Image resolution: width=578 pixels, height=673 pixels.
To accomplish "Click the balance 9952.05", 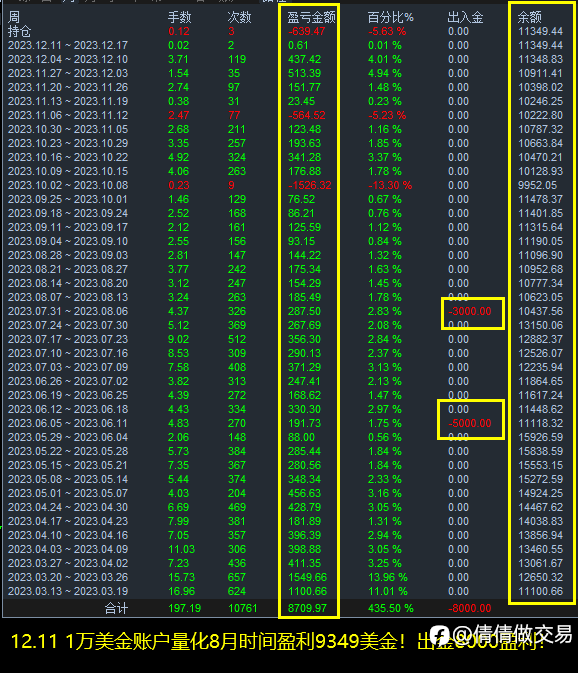I will pos(537,185).
